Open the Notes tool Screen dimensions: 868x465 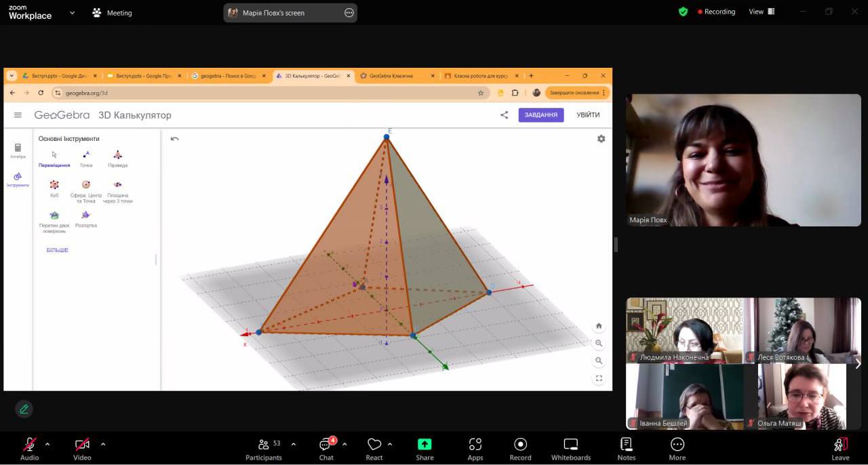(x=626, y=445)
